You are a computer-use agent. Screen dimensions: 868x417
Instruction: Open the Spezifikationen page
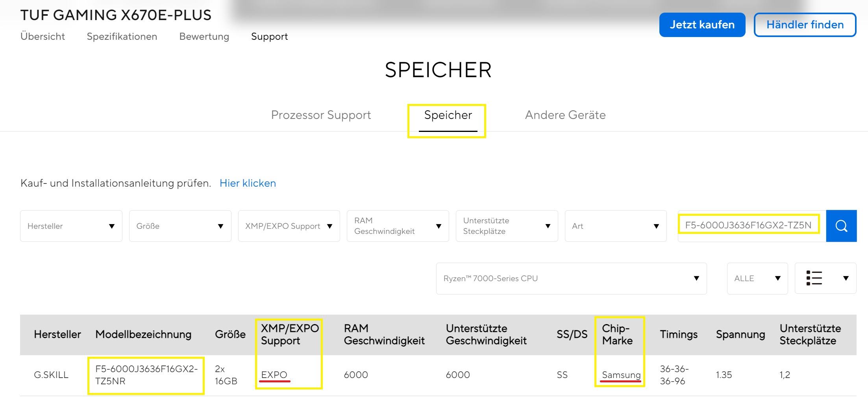tap(122, 37)
